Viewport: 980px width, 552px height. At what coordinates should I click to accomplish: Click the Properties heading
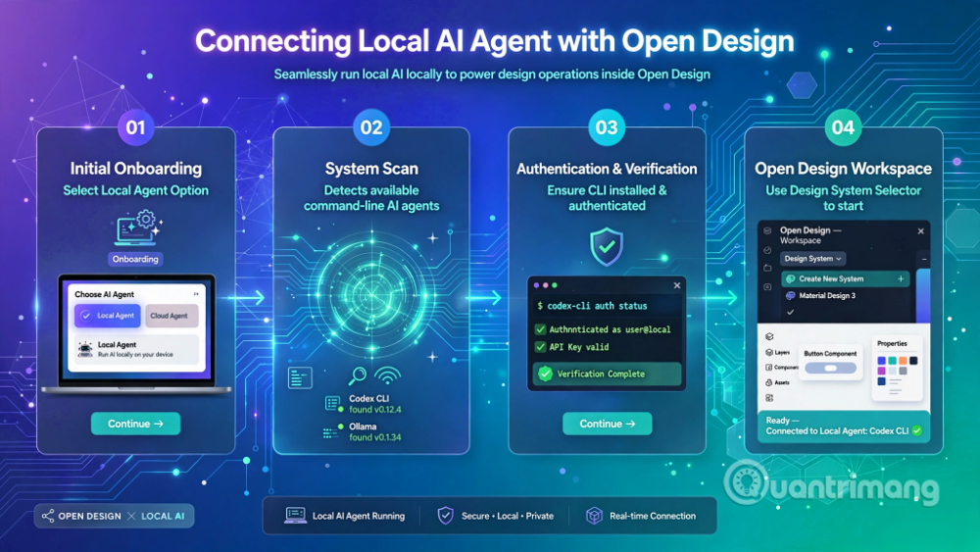(892, 343)
